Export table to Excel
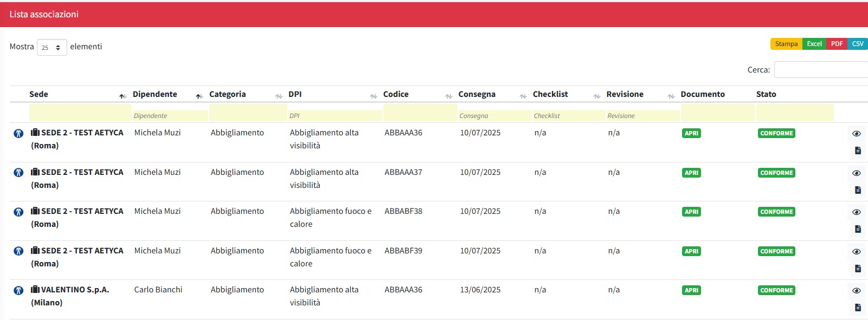 coord(814,44)
